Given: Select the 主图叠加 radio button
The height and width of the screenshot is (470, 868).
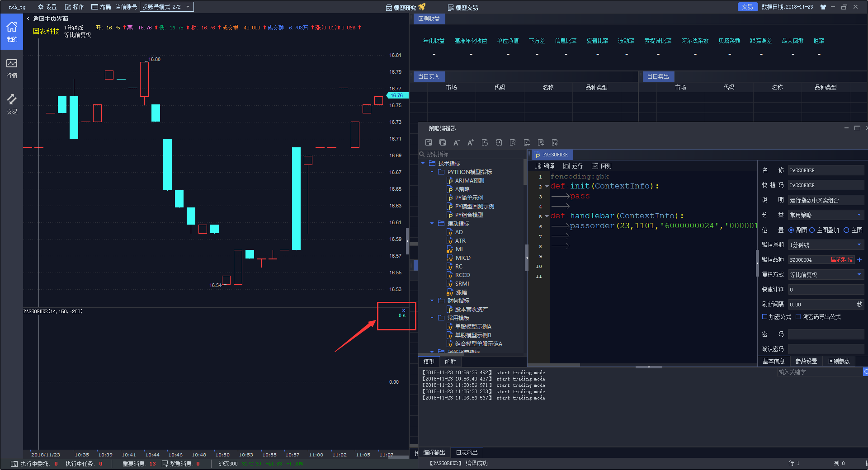Looking at the screenshot, I should coord(812,230).
